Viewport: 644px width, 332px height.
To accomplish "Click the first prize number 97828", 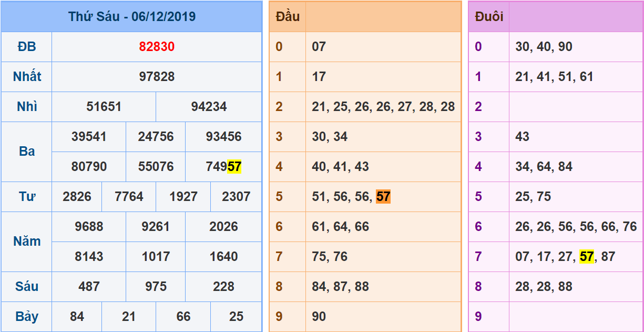I will click(x=157, y=77).
